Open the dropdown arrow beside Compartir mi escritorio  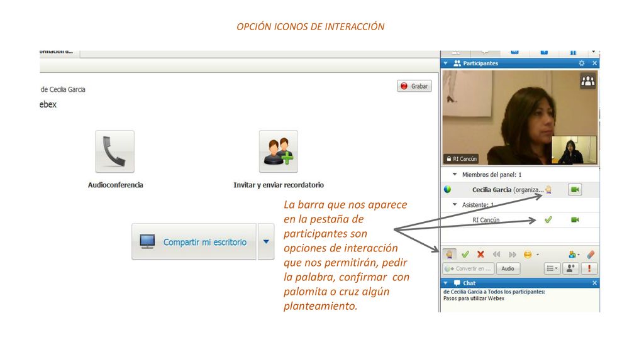tap(266, 242)
